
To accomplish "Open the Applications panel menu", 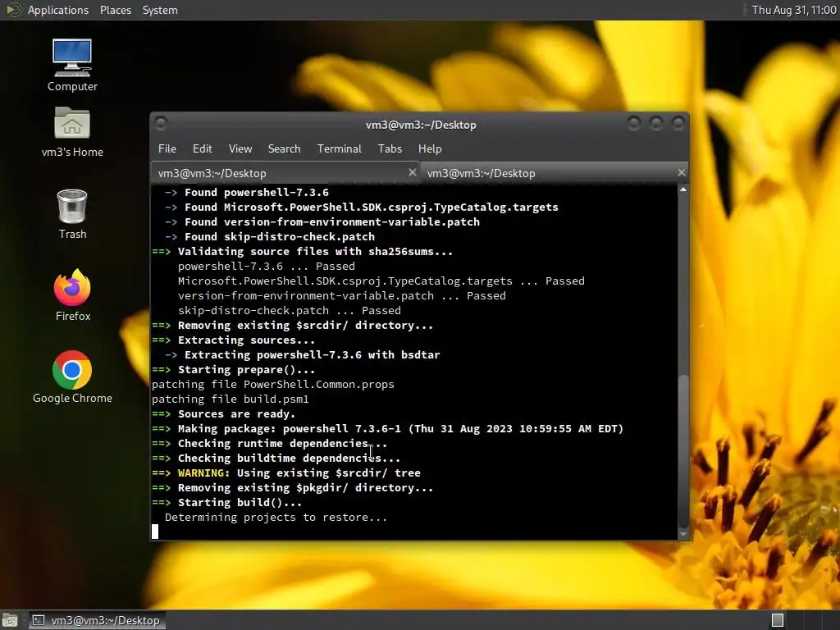I will (58, 10).
